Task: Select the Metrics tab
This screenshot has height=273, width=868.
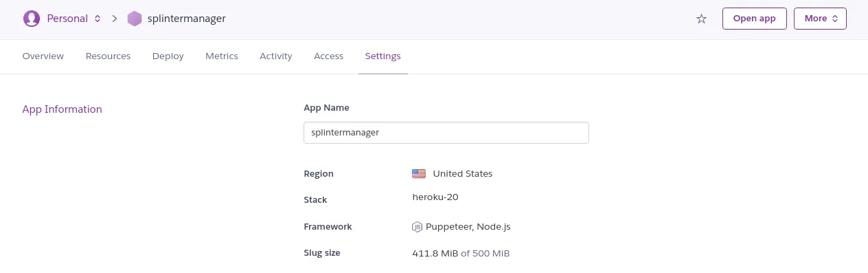Action: point(222,56)
